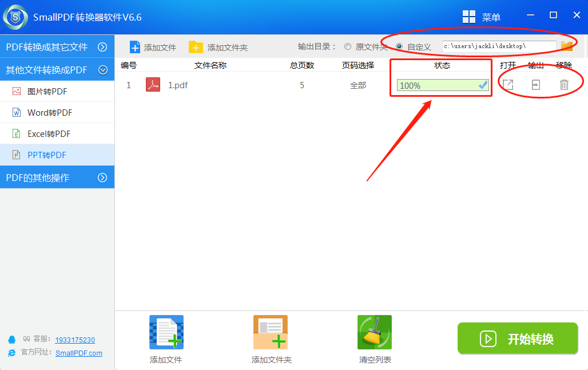The height and width of the screenshot is (370, 588).
Task: Pick Excel转PDF from the sidebar
Action: [x=49, y=134]
